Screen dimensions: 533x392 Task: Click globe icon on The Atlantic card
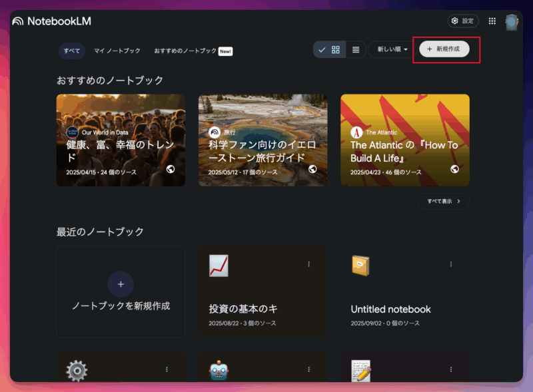click(455, 169)
